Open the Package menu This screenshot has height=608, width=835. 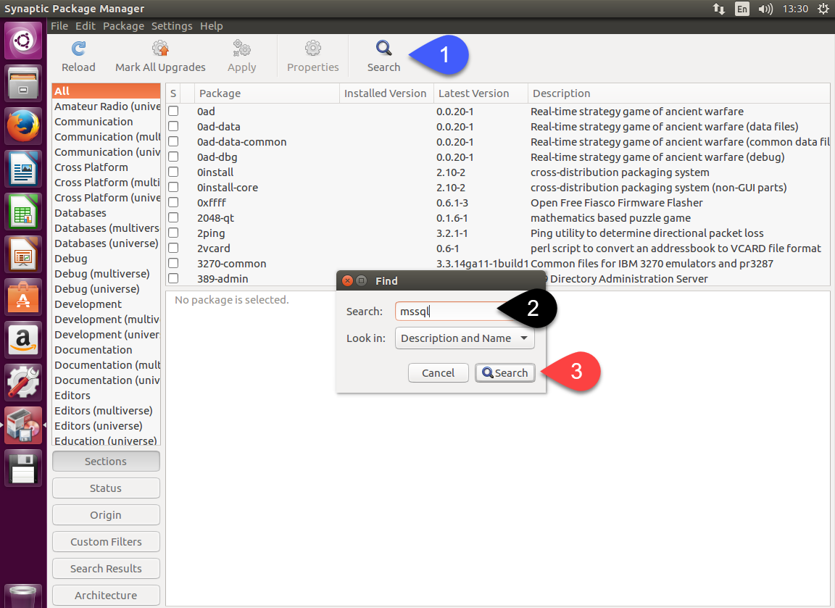pyautogui.click(x=123, y=26)
